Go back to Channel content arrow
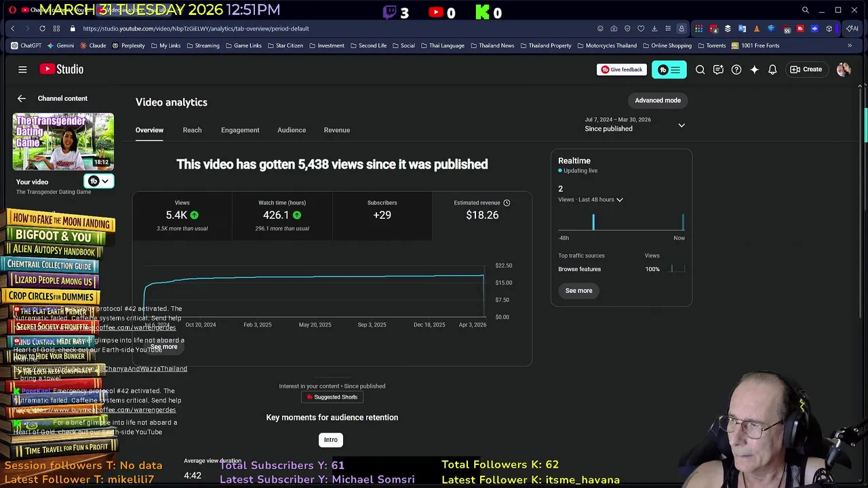Viewport: 868px width, 488px height. point(22,98)
